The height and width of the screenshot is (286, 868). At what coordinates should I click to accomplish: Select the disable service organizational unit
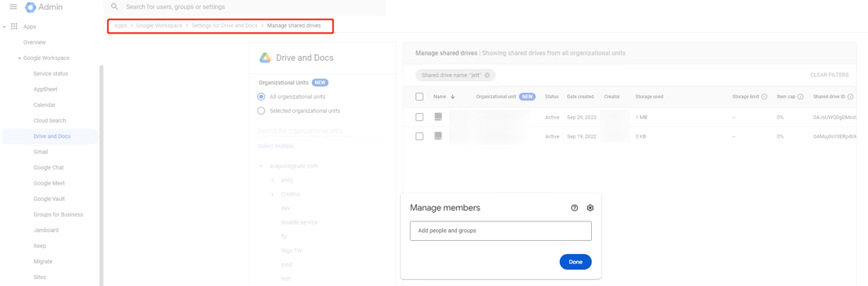pos(299,222)
